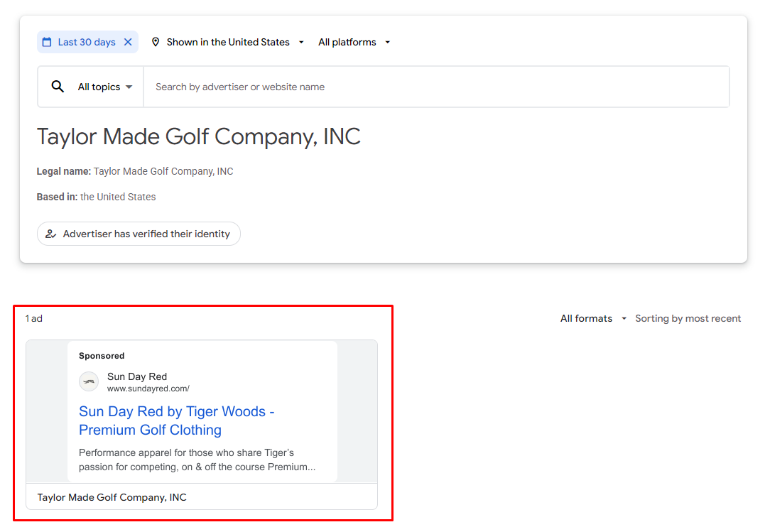Viewport: 765px width, 532px height.
Task: Click the Last 30 days date filter chip
Action: click(88, 43)
